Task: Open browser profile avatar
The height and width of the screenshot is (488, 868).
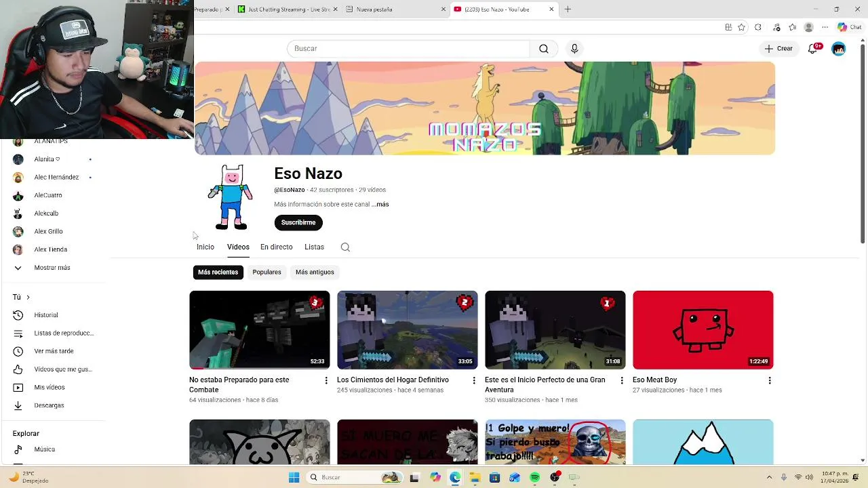Action: pyautogui.click(x=808, y=27)
